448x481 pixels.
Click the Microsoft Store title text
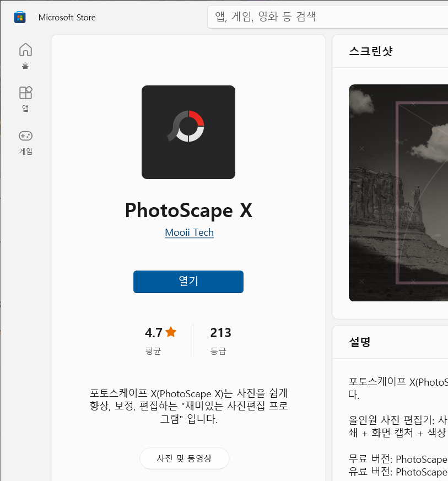click(x=67, y=18)
